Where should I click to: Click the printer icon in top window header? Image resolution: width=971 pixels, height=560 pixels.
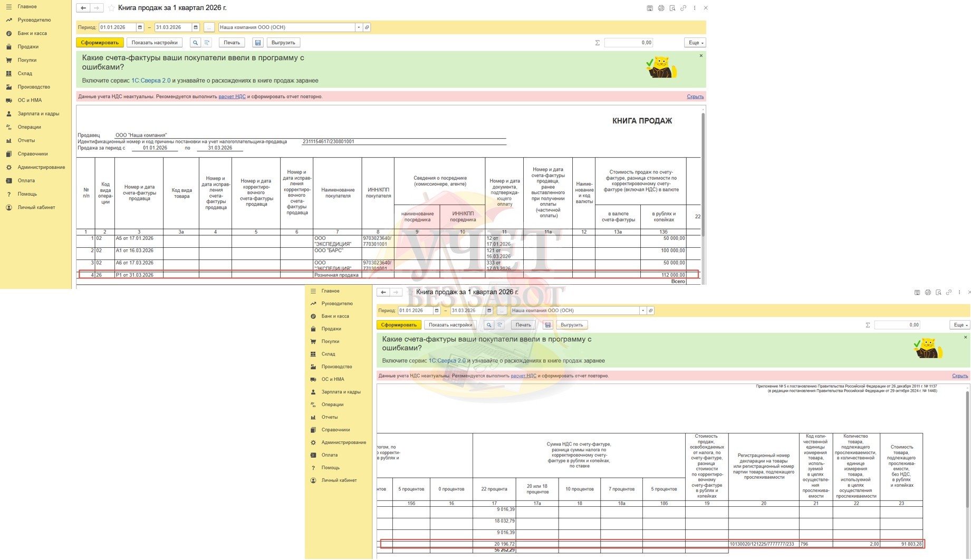click(661, 8)
